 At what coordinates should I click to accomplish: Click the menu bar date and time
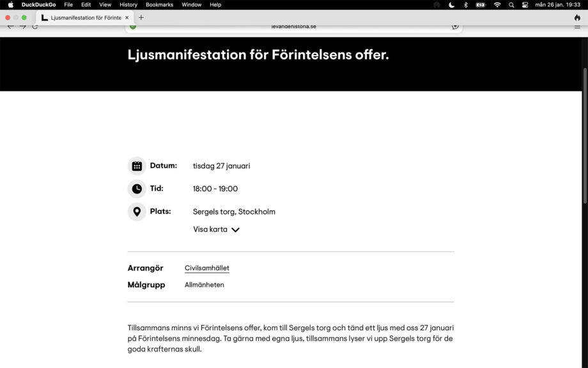[x=557, y=4]
